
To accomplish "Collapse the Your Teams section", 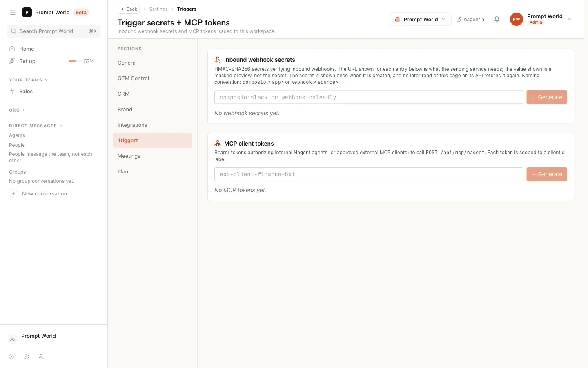I will (x=29, y=80).
